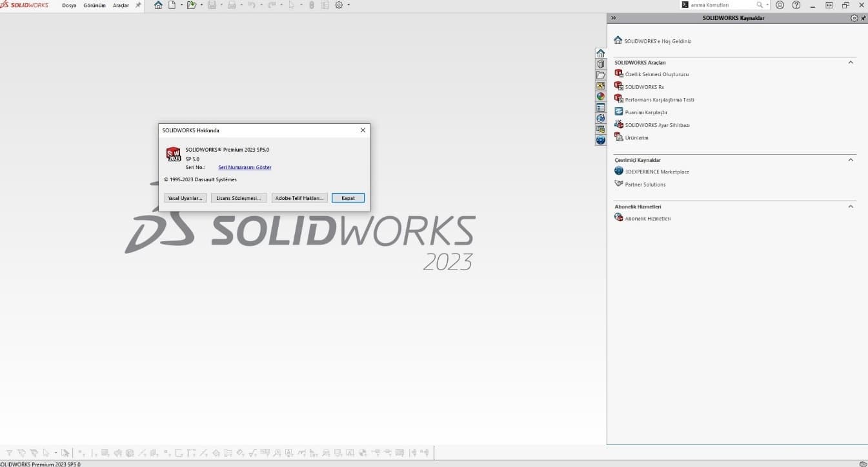Click the SOLIDWORKS Premium 2023 SP5.0 status bar text
Screen dimensions: 868x467
[40, 464]
